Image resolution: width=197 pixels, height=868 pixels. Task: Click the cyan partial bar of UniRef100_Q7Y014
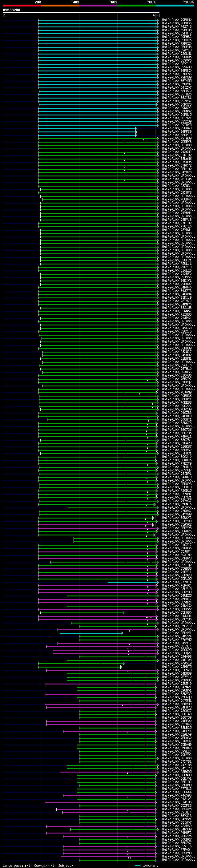(x=133, y=582)
